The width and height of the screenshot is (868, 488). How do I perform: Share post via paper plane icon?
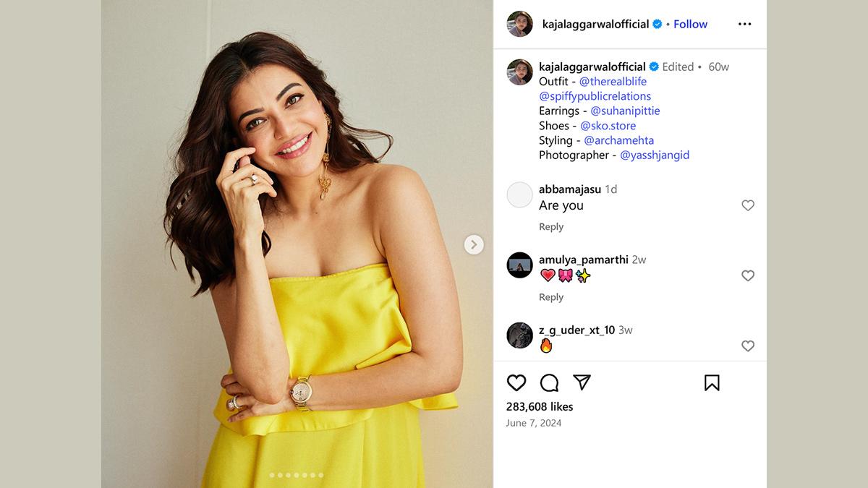coord(582,382)
